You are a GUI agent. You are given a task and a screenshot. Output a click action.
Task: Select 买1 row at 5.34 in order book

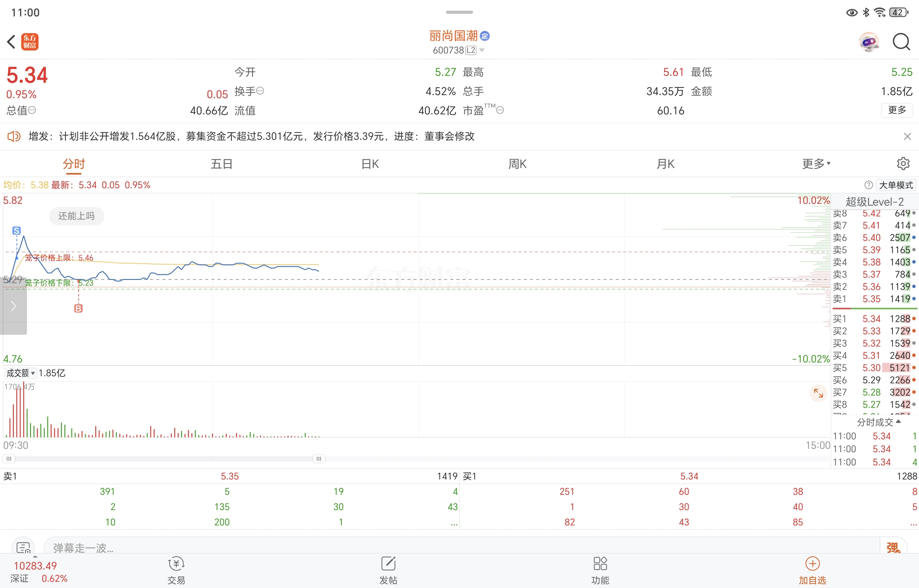pos(874,319)
